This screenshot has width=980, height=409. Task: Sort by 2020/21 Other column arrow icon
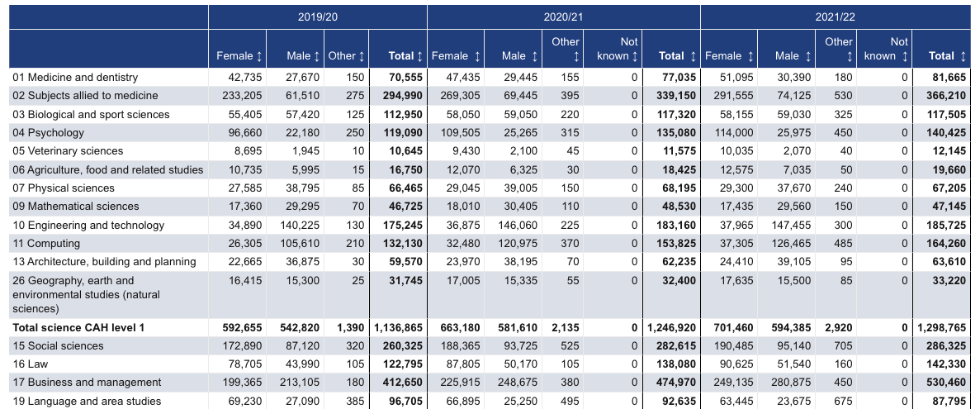click(x=577, y=56)
